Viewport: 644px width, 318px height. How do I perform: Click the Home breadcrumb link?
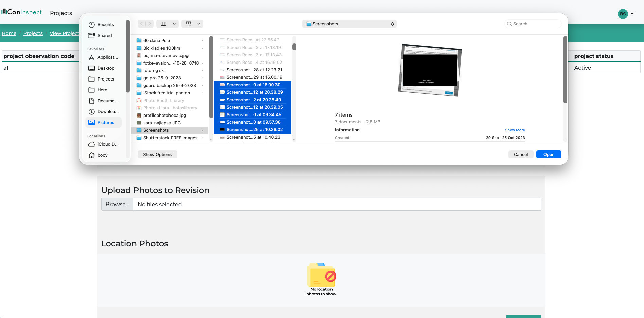pos(9,33)
